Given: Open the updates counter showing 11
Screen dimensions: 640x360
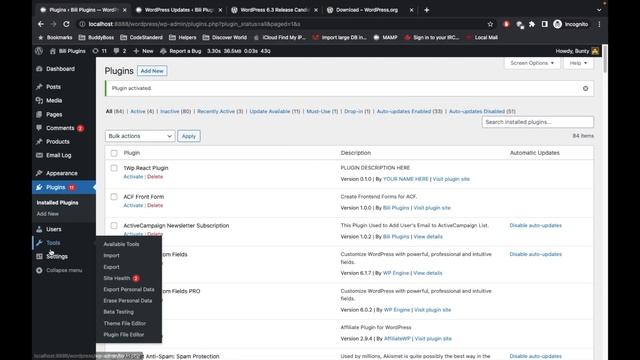Looking at the screenshot, I should pyautogui.click(x=100, y=51).
